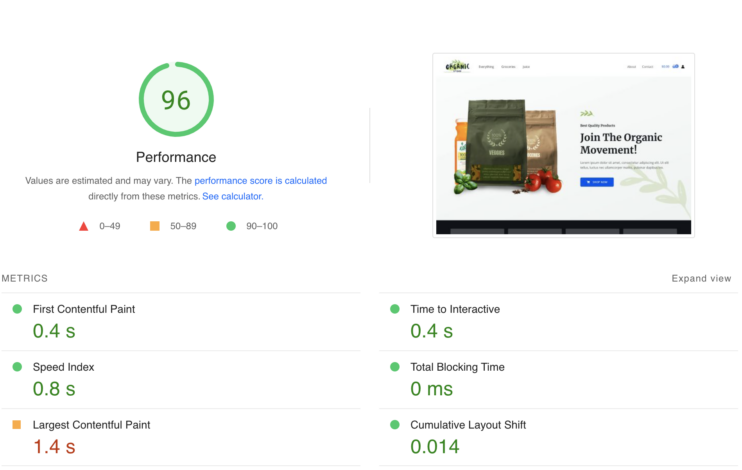Expand the 'Cumulative Layout Shift' metric
742x470 pixels.
tap(468, 425)
